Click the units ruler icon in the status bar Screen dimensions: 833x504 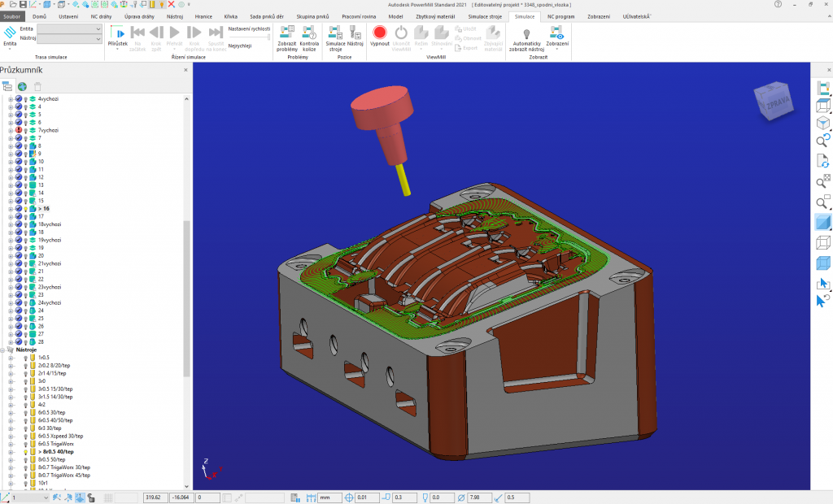[x=312, y=497]
